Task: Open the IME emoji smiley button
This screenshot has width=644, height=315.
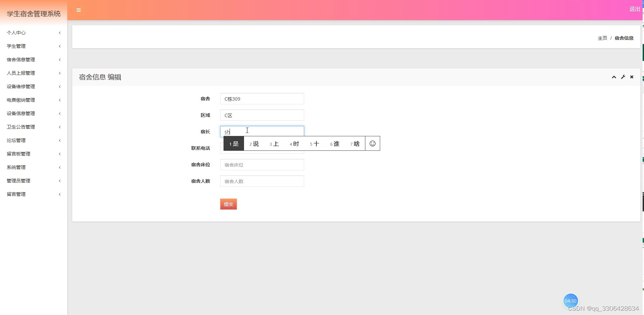Action: tap(372, 144)
